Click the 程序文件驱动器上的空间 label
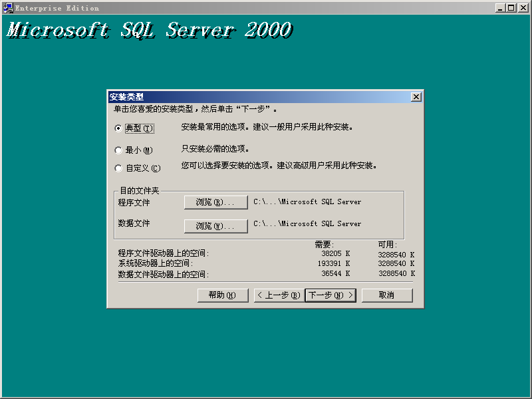532x399 pixels. click(164, 253)
